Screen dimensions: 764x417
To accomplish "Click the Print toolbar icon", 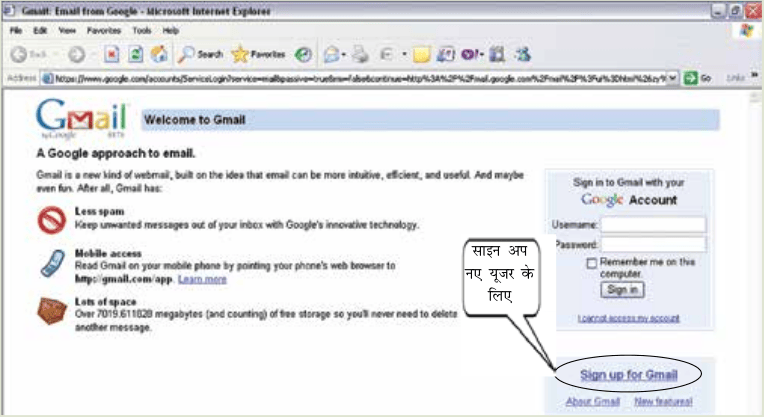I will [x=361, y=55].
